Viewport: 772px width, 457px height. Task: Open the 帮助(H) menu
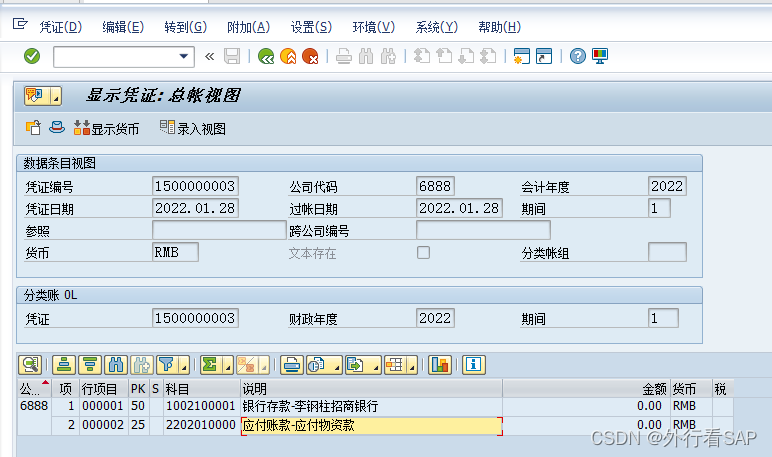499,27
